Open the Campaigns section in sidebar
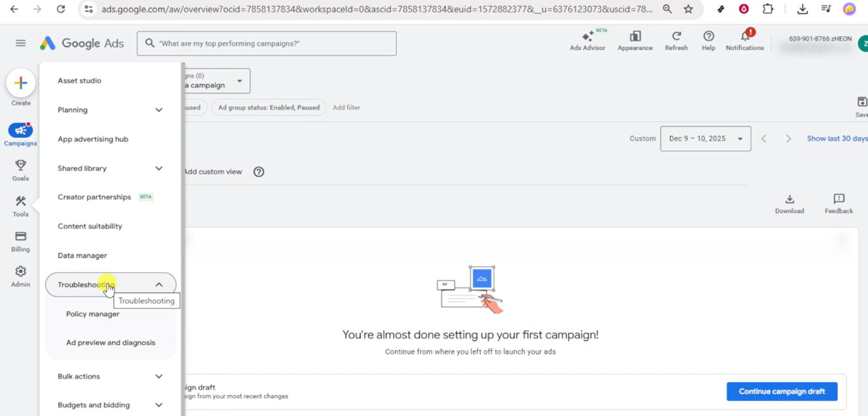The image size is (868, 416). (x=20, y=135)
